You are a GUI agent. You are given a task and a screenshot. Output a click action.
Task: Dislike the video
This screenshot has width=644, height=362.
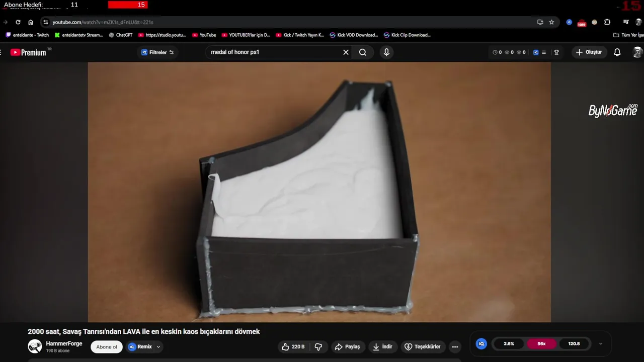click(x=318, y=347)
